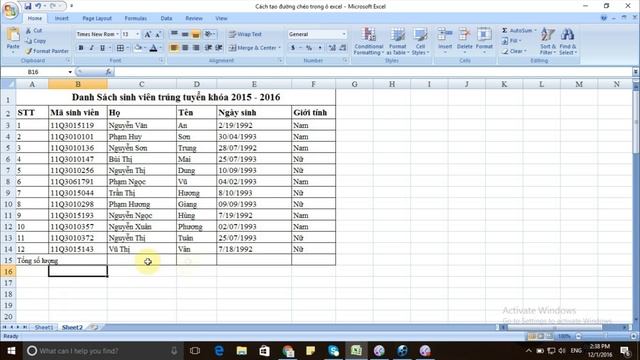The image size is (640, 360).
Task: Decrease font size with Shrink Font
Action: click(158, 34)
